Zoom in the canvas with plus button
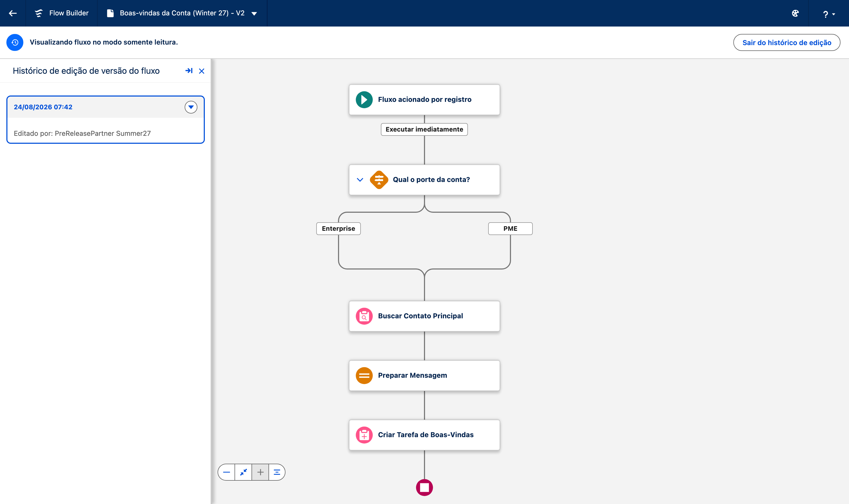Screen dimensions: 849x504 coord(261,472)
